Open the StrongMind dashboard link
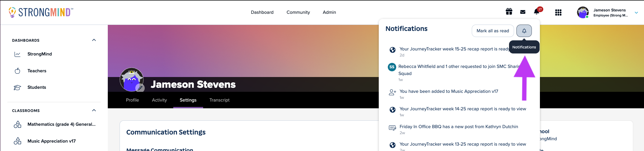This screenshot has width=644, height=151. (40, 54)
